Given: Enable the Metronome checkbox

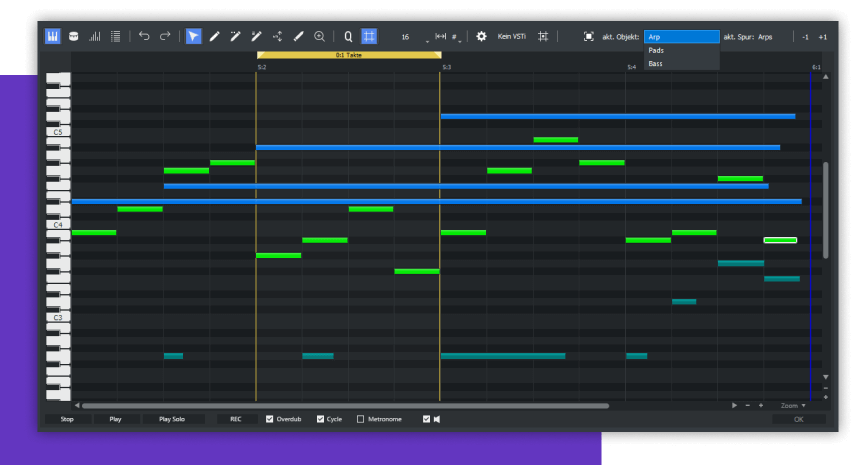Looking at the screenshot, I should [360, 419].
